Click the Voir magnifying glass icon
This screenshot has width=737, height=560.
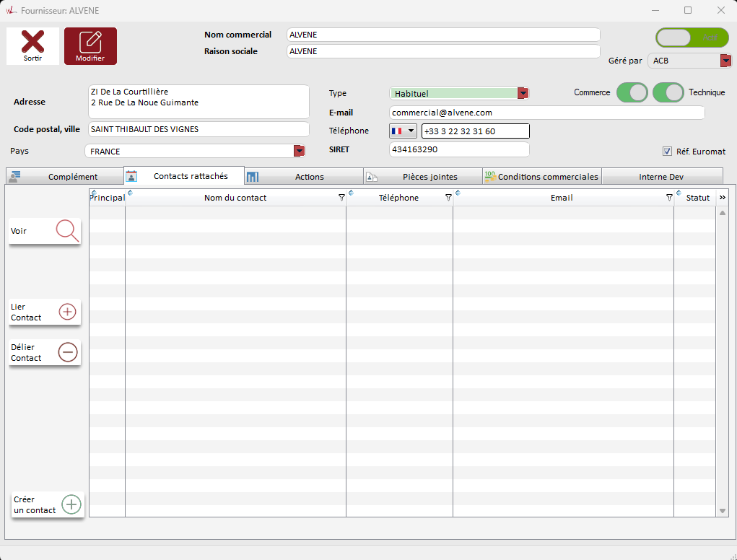click(x=67, y=231)
